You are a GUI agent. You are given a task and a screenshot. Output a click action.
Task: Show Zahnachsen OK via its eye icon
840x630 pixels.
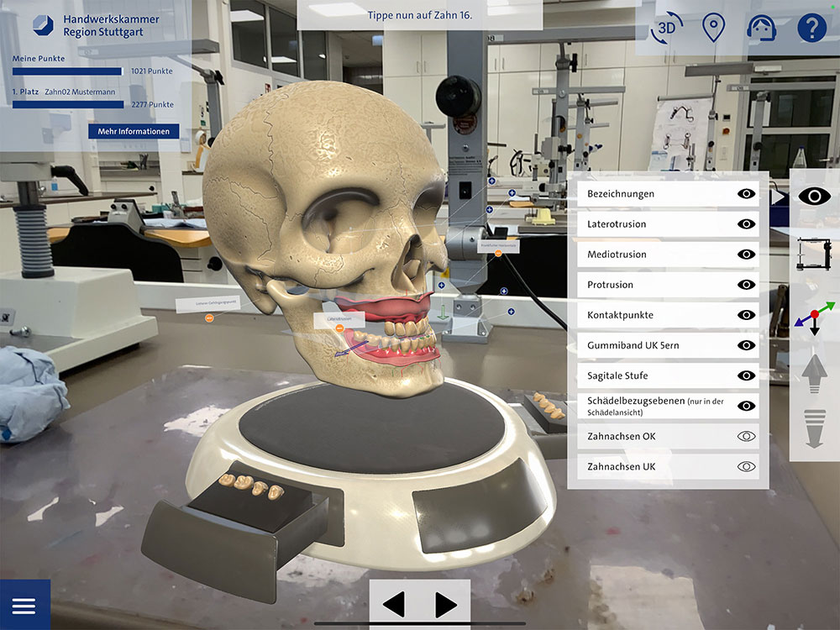click(746, 436)
